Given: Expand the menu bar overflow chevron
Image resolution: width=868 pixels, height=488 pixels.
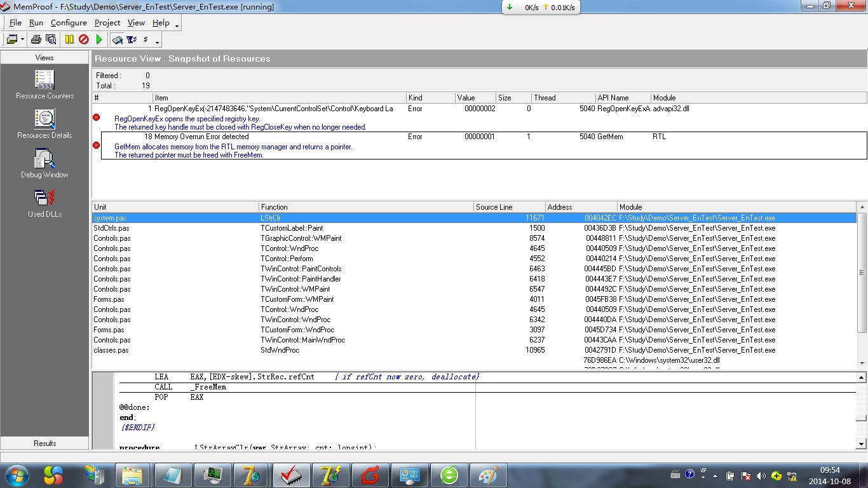Looking at the screenshot, I should point(177,25).
